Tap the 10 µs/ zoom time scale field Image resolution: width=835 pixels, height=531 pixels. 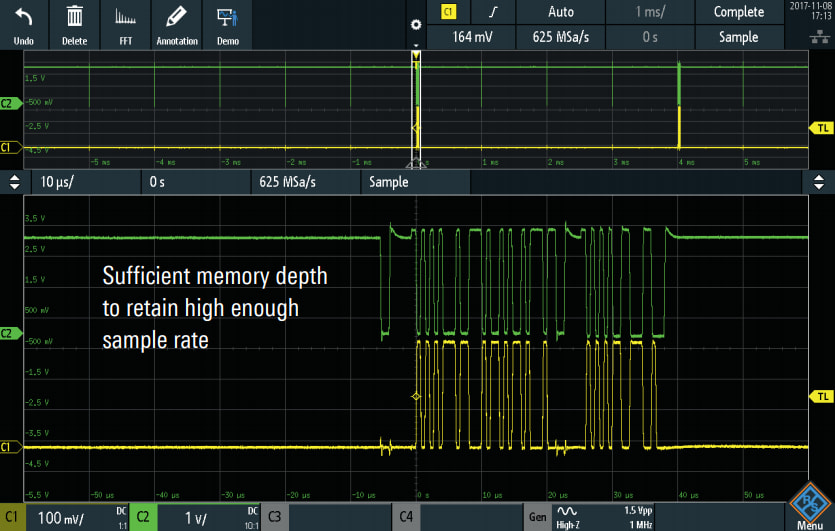(86, 182)
